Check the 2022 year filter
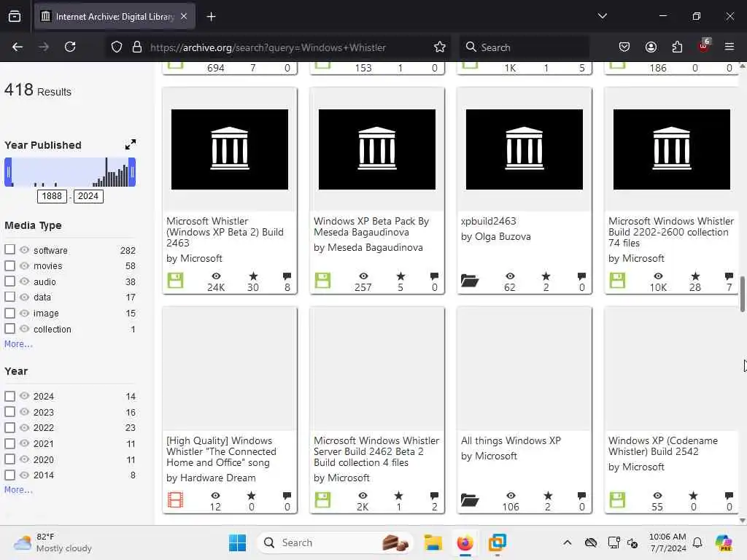The width and height of the screenshot is (747, 560). tap(9, 427)
